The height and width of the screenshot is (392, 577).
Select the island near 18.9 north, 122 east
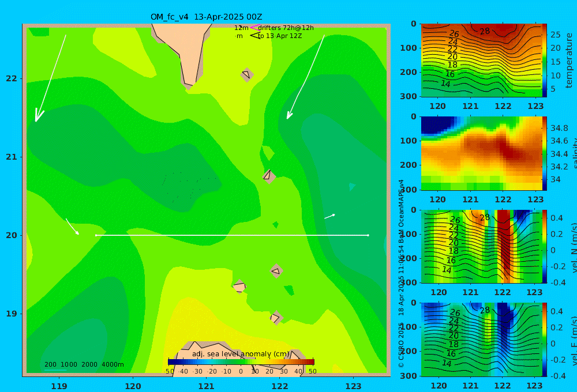(x=276, y=318)
